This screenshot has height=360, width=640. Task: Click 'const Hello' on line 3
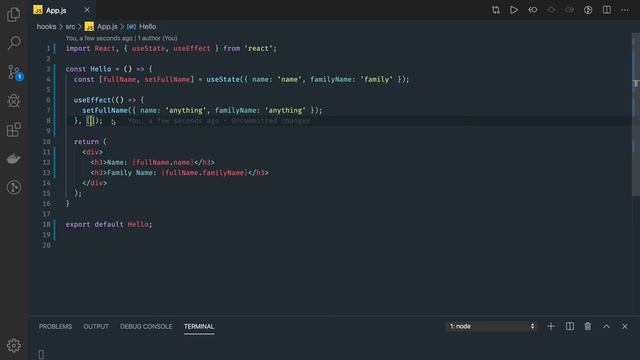click(88, 69)
